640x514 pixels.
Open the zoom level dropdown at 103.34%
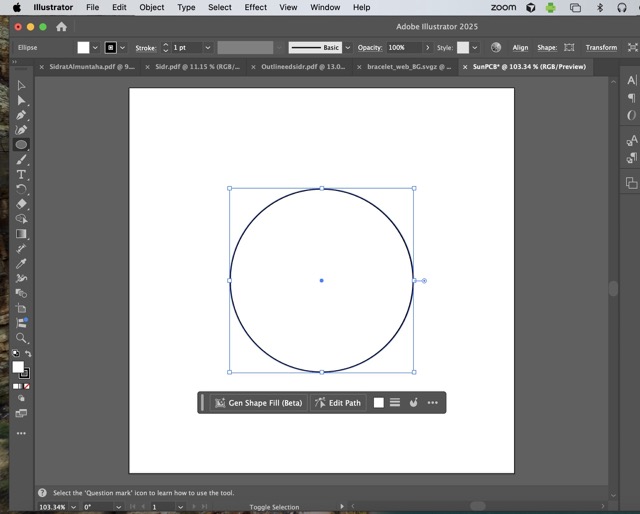(x=75, y=507)
